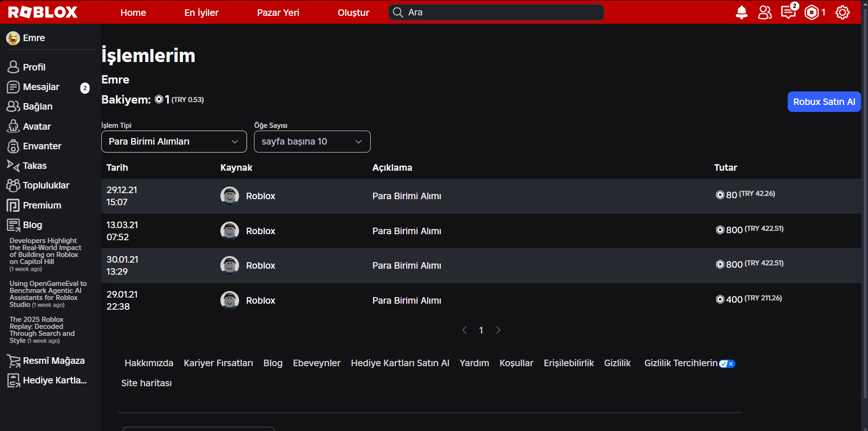Open the Robux balance icon in header
868x431 pixels.
(812, 13)
